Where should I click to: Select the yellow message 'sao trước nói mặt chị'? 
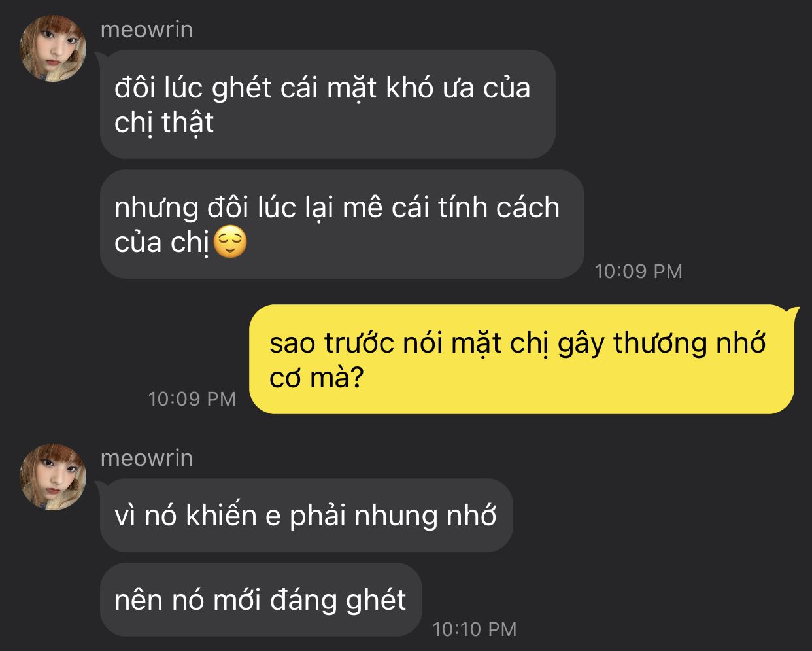(x=522, y=359)
